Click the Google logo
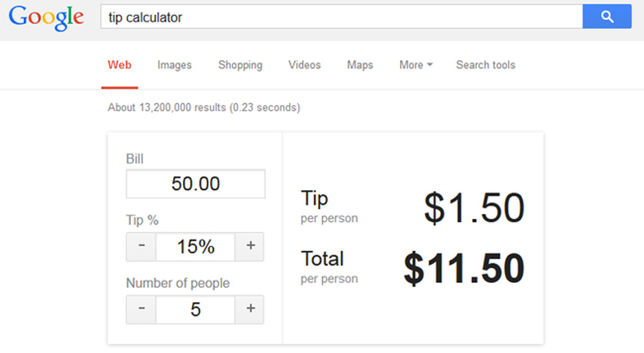 46,17
